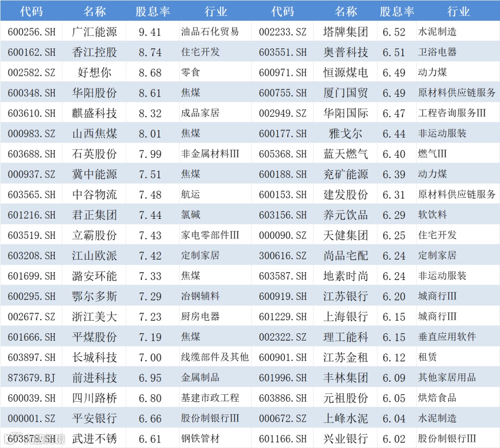The image size is (500, 448).
Task: Select stock name 奥普科技
Action: pos(346,52)
